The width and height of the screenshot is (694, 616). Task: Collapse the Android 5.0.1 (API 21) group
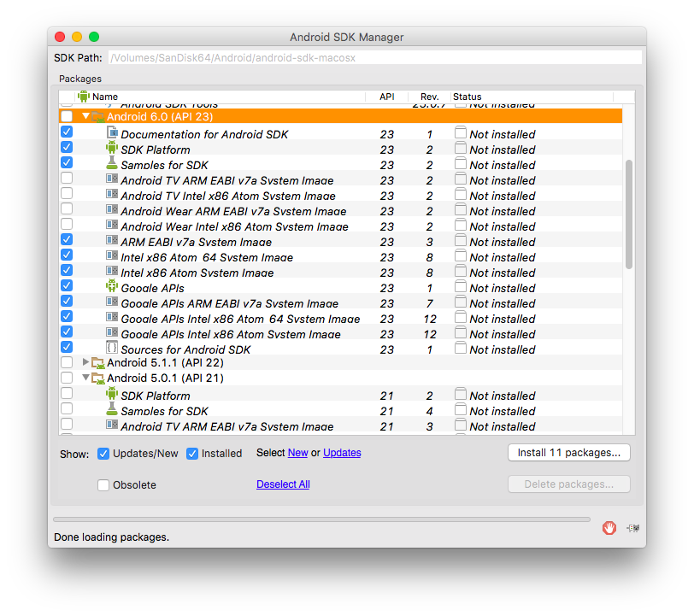pos(85,378)
